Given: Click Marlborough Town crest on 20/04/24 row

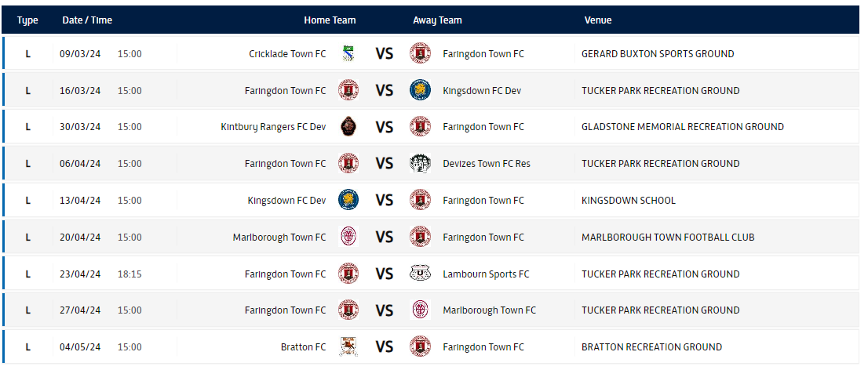Looking at the screenshot, I should click(x=348, y=237).
